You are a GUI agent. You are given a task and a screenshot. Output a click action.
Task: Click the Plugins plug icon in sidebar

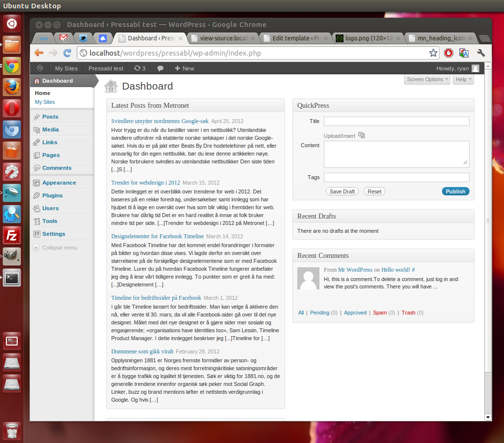(36, 195)
